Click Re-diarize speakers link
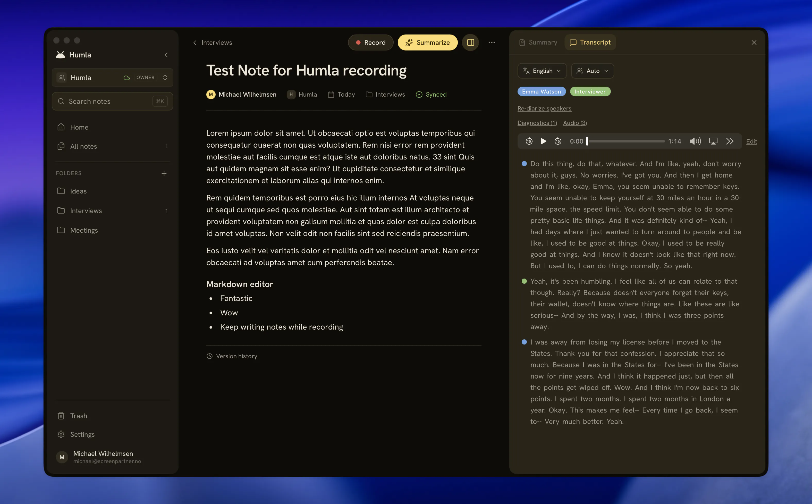Viewport: 812px width, 504px height. click(x=544, y=108)
